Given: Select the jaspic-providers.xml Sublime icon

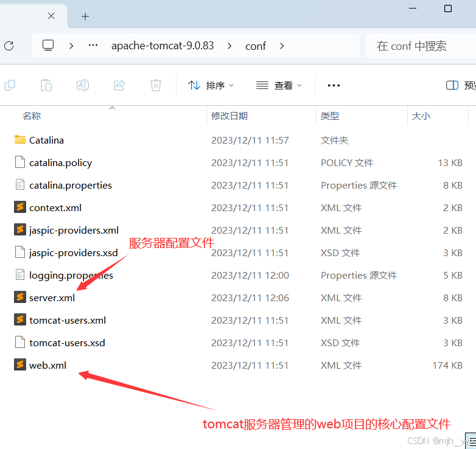Looking at the screenshot, I should (x=20, y=229).
